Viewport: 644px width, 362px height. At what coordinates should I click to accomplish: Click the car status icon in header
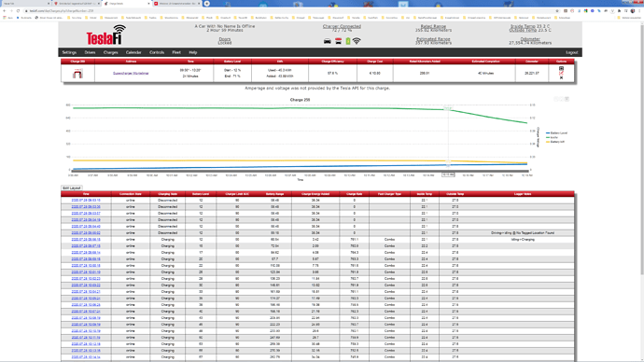click(x=328, y=41)
